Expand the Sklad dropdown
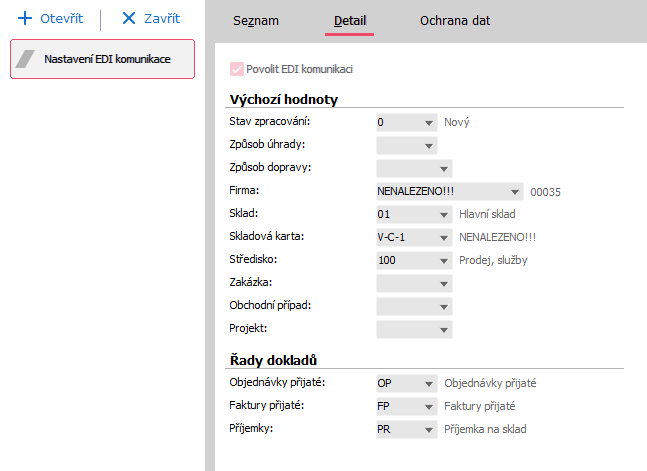The image size is (647, 471). tap(444, 215)
